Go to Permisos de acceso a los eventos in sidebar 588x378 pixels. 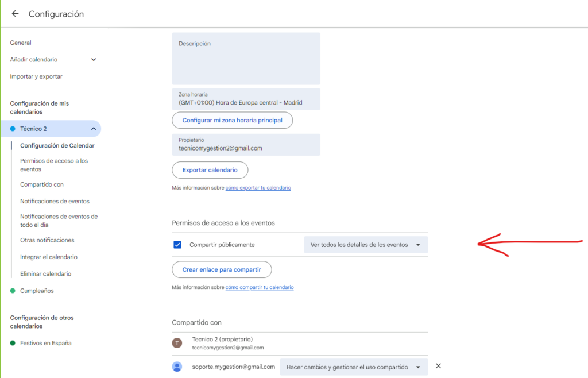click(54, 165)
